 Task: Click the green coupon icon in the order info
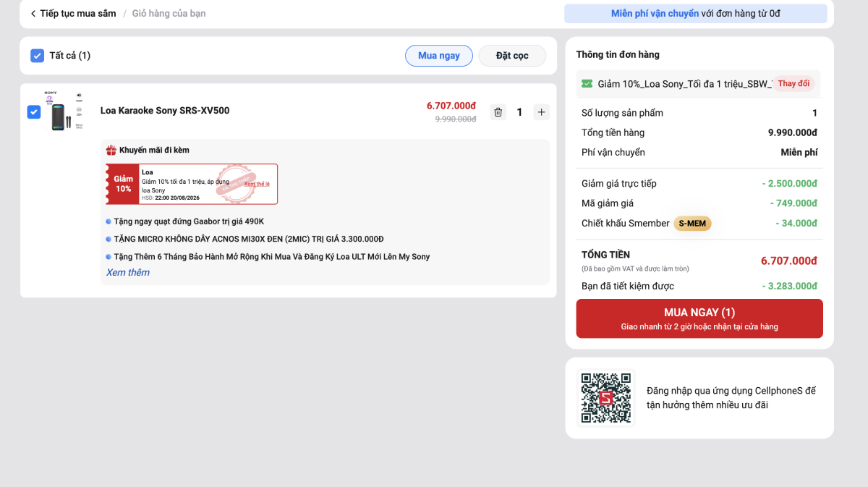pyautogui.click(x=587, y=84)
